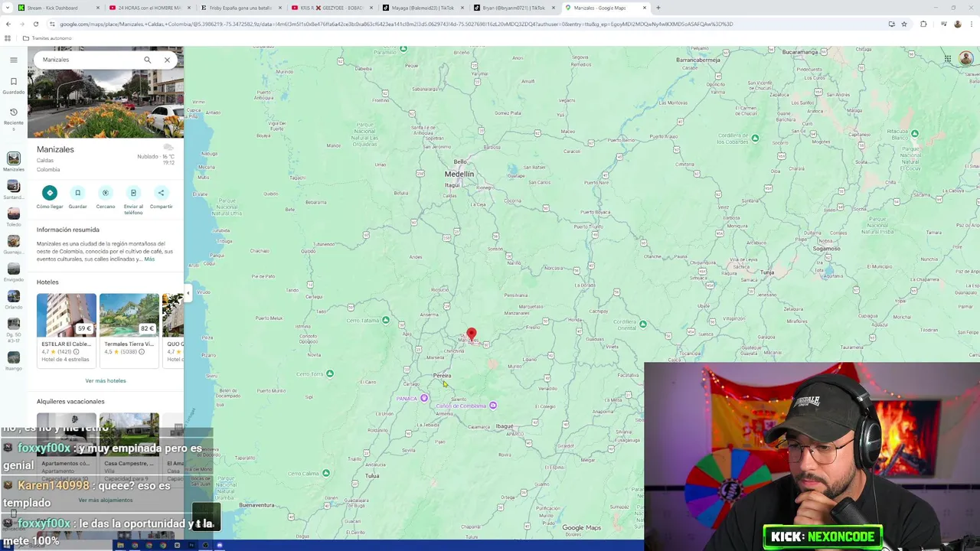Viewport: 980px width, 551px height.
Task: Reload the page with the refresh icon
Action: [36, 24]
